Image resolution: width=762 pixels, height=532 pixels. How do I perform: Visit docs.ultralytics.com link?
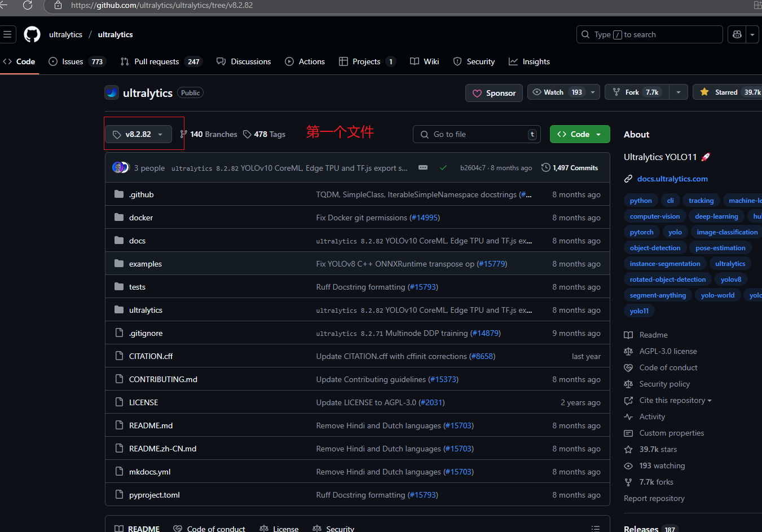[672, 179]
